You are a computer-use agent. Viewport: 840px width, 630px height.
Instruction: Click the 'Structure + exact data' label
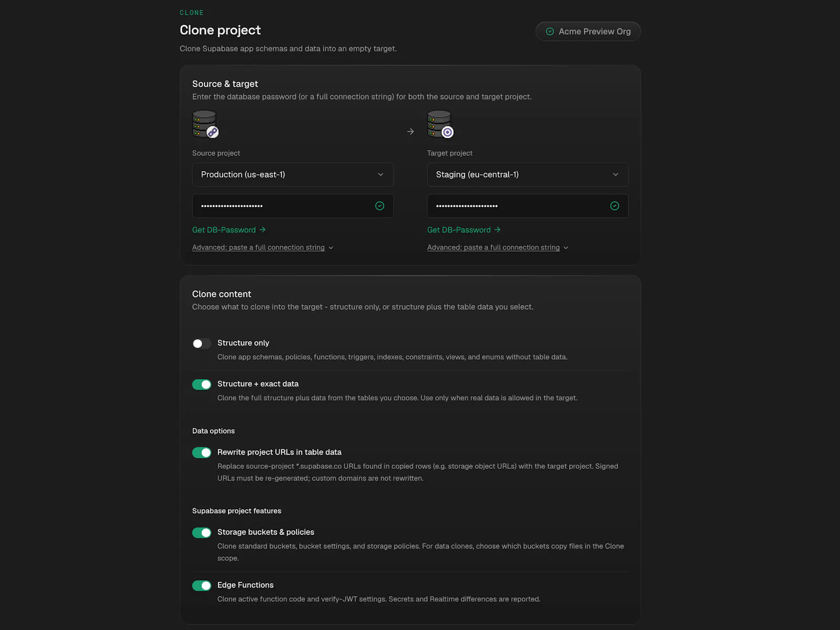pos(258,384)
